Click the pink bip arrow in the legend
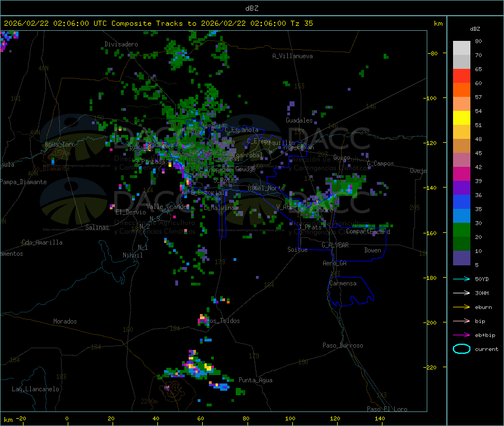Image resolution: width=504 pixels, height=426 pixels. coord(461,321)
